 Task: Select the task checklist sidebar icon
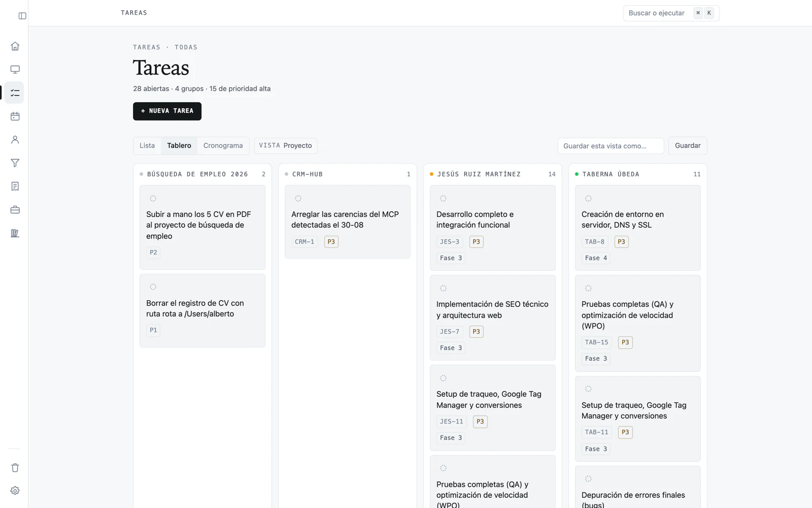15,93
